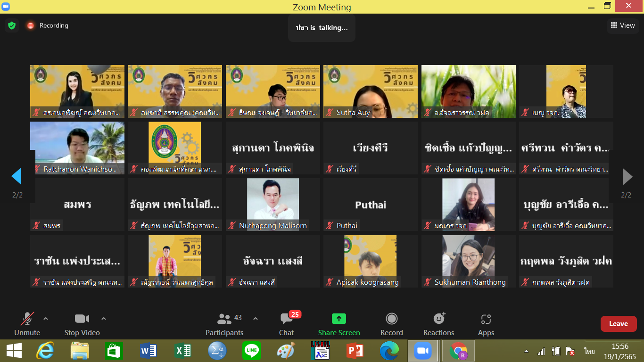Image resolution: width=644 pixels, height=362 pixels.
Task: Select Nuthapong Malisorn's tile
Action: click(273, 205)
